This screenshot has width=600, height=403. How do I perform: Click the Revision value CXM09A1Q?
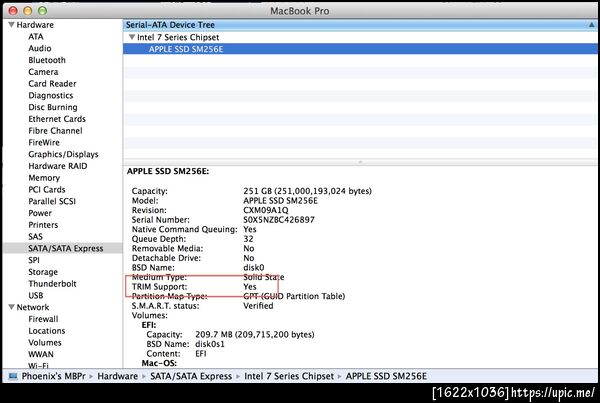(x=266, y=210)
